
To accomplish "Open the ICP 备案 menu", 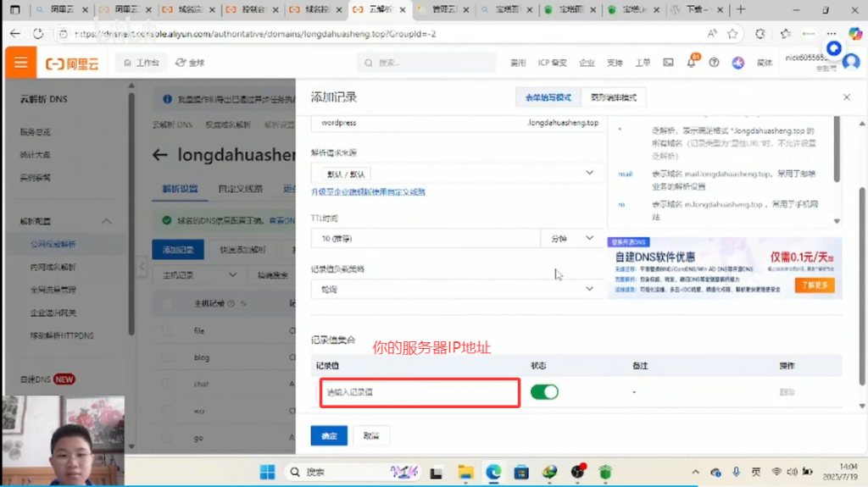I will 552,63.
